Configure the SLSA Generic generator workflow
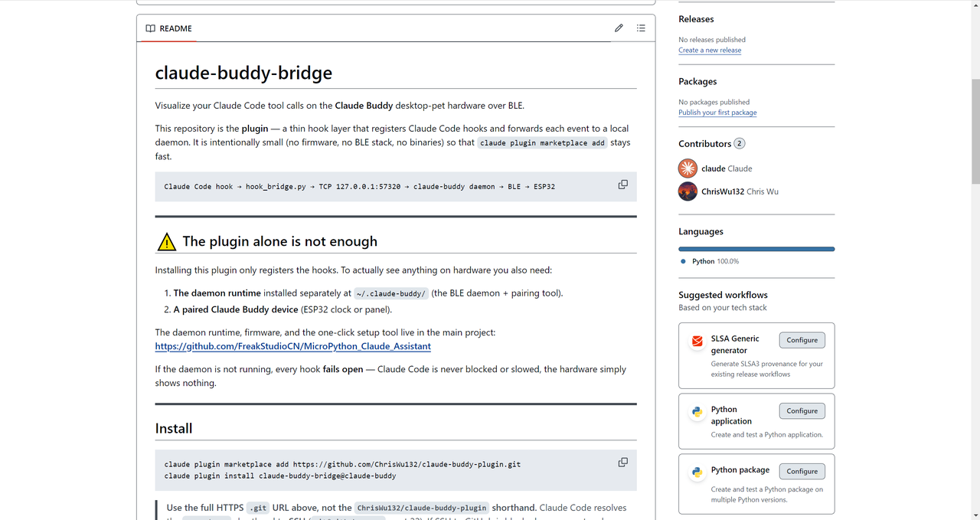Image resolution: width=980 pixels, height=520 pixels. pyautogui.click(x=802, y=340)
